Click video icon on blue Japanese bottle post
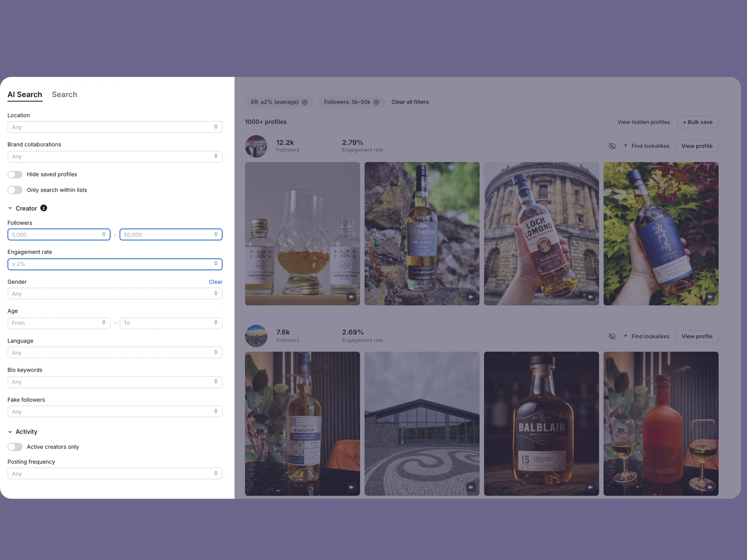This screenshot has width=747, height=560. pos(710,297)
